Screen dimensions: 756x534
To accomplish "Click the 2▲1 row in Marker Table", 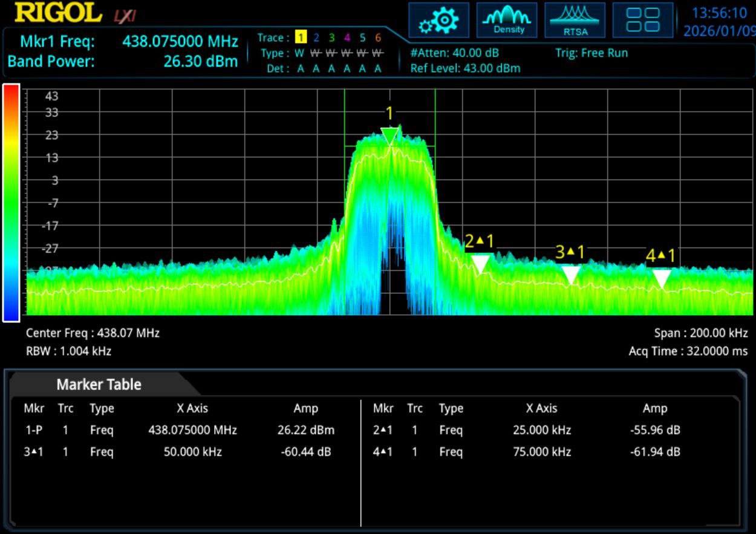I will [550, 431].
